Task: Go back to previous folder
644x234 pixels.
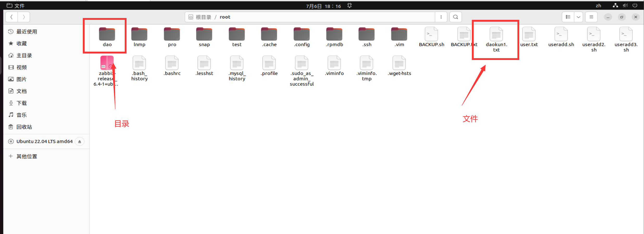Action: 12,17
